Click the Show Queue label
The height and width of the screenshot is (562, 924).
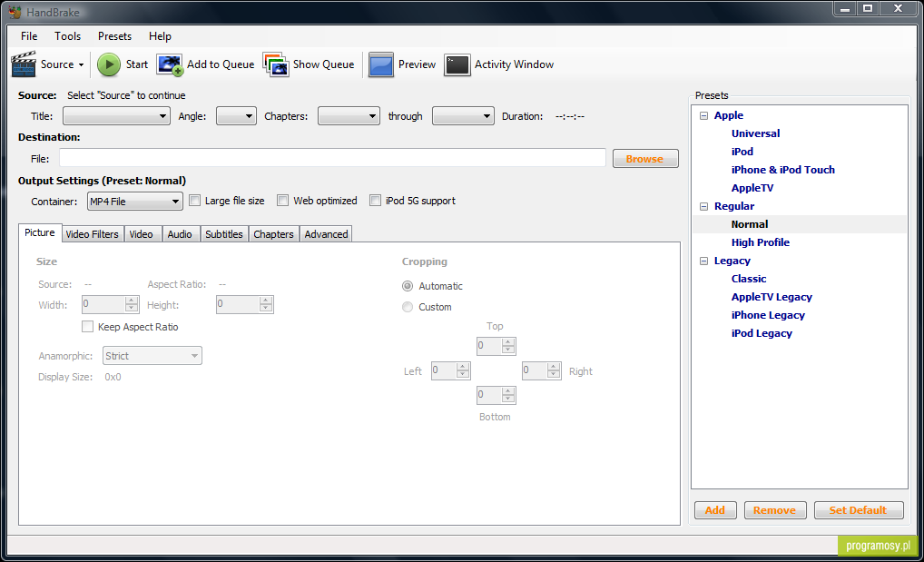(x=323, y=64)
